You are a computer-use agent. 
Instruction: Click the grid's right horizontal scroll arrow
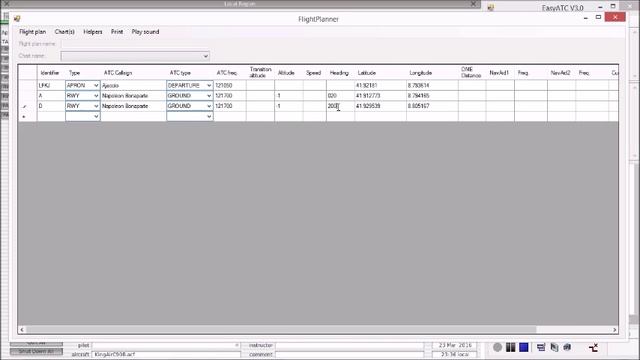(x=614, y=329)
